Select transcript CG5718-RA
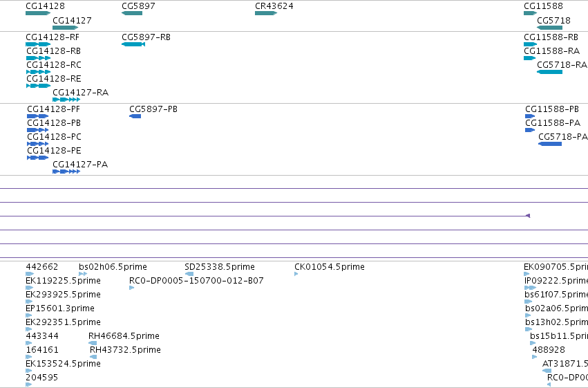The width and height of the screenshot is (588, 388). [550, 72]
